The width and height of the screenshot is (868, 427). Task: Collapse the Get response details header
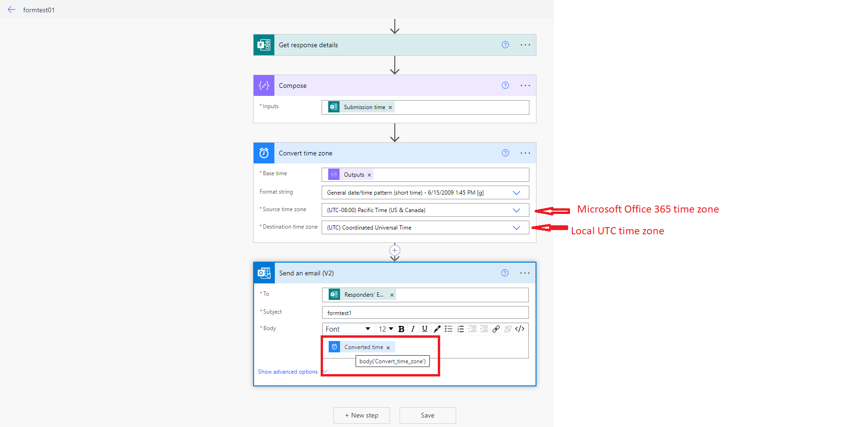pos(395,45)
